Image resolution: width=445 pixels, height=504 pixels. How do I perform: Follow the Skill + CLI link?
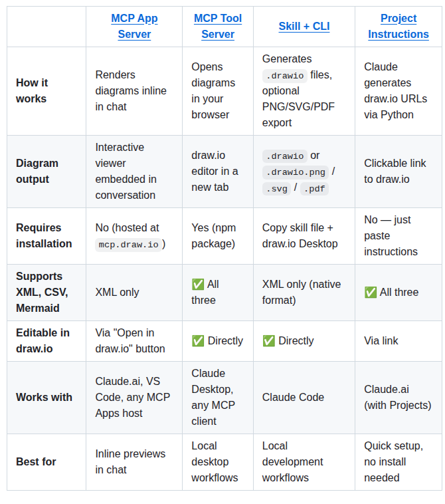[304, 27]
